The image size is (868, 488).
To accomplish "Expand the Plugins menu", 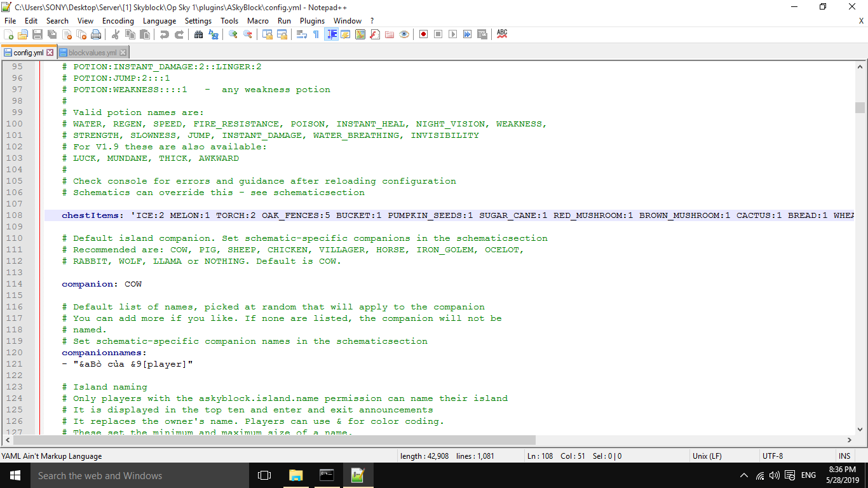I will point(312,21).
